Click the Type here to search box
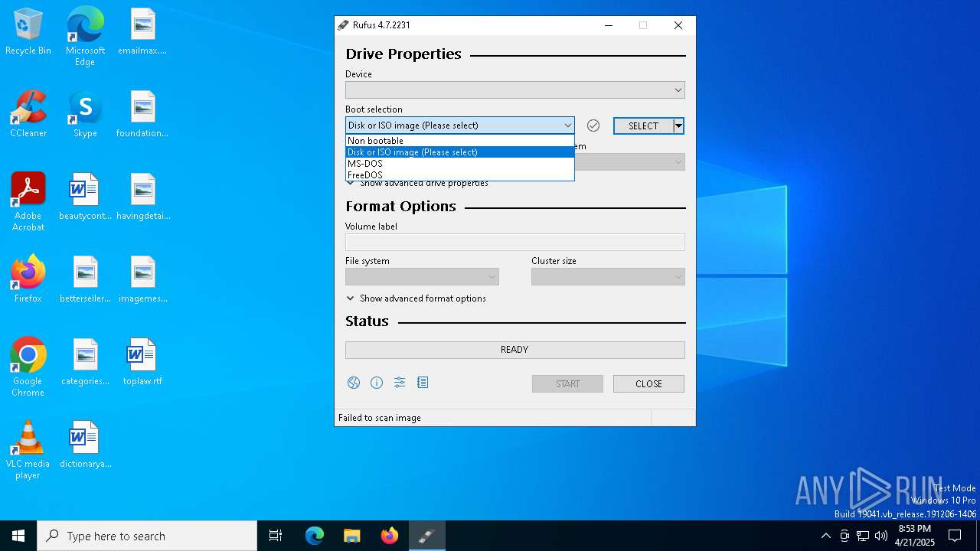This screenshot has width=980, height=551. [x=147, y=536]
